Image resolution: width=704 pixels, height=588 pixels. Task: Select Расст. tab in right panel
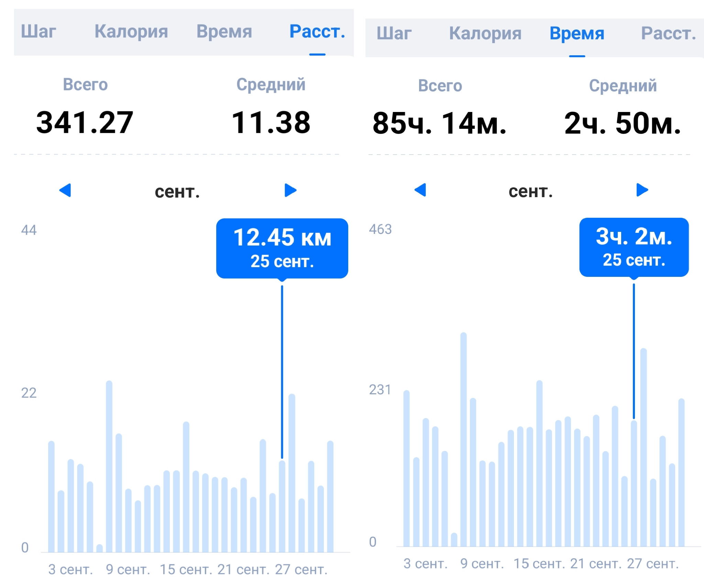coord(669,34)
